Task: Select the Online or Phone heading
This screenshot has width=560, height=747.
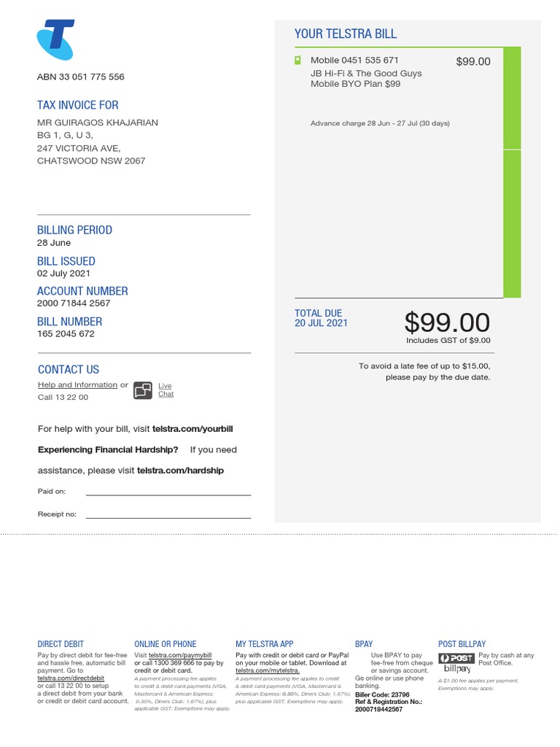Action: (165, 644)
